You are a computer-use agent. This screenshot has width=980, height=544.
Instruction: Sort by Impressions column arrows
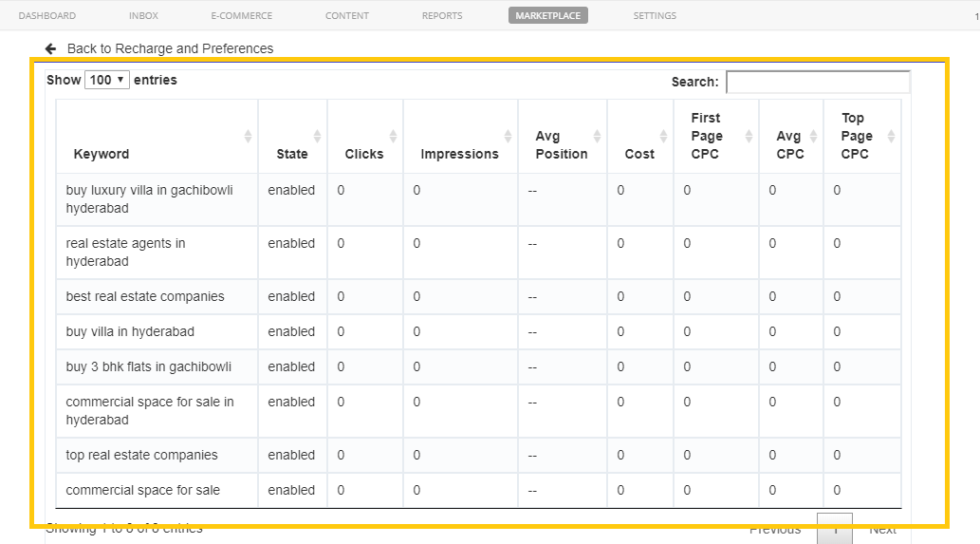pyautogui.click(x=508, y=137)
